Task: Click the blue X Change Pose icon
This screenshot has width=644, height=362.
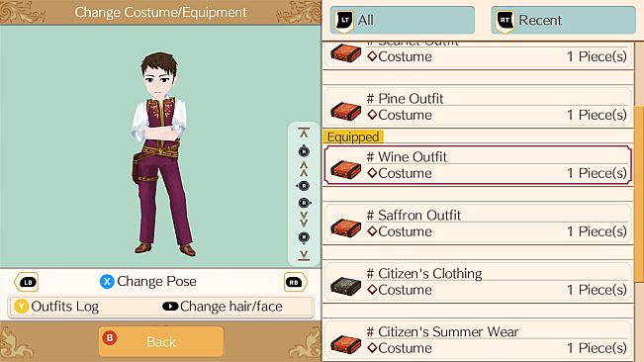Action: pyautogui.click(x=107, y=282)
